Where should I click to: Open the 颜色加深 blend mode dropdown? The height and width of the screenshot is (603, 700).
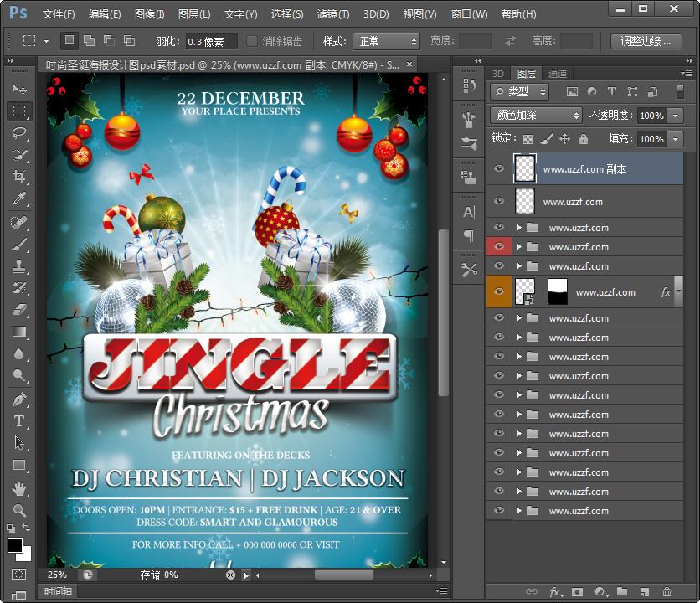[536, 116]
